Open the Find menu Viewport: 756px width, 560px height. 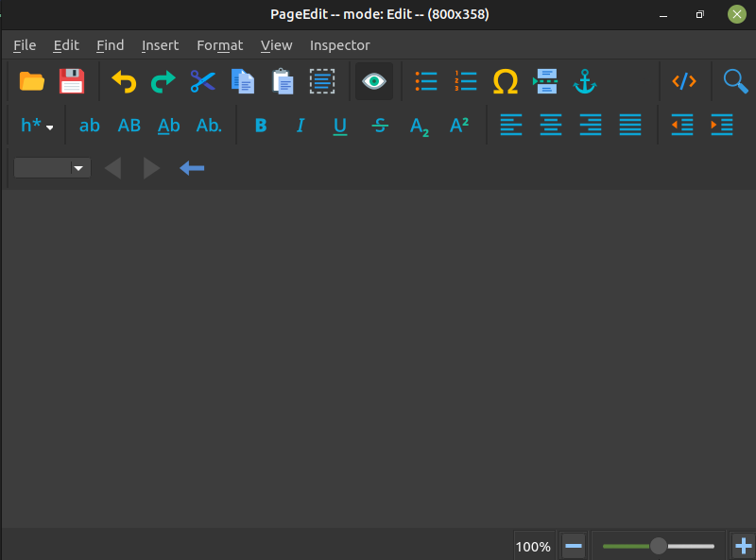coord(110,45)
